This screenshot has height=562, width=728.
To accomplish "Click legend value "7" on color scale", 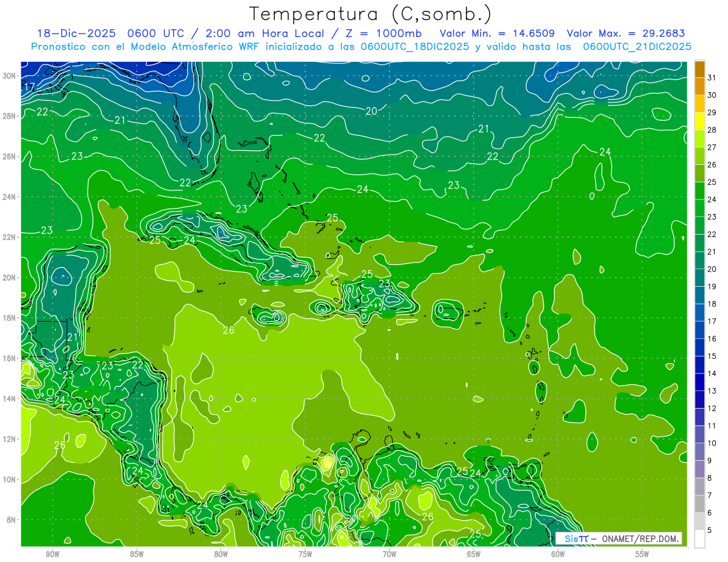I will point(710,496).
